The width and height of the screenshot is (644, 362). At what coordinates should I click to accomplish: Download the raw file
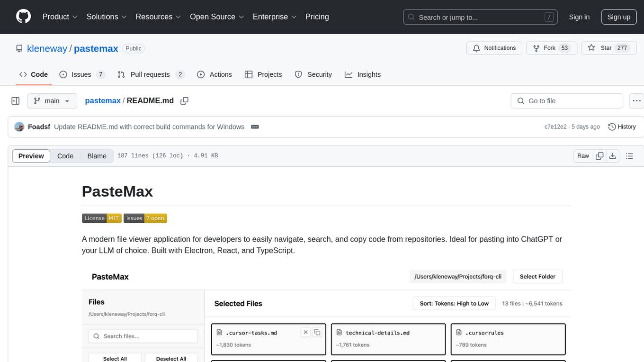pyautogui.click(x=613, y=156)
